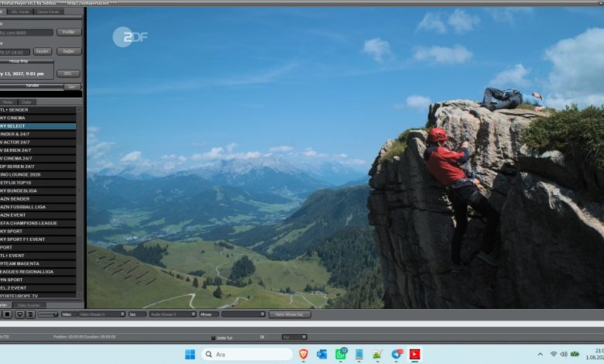604x364 pixels.
Task: Select DYN SPORT category
Action: [38, 280]
